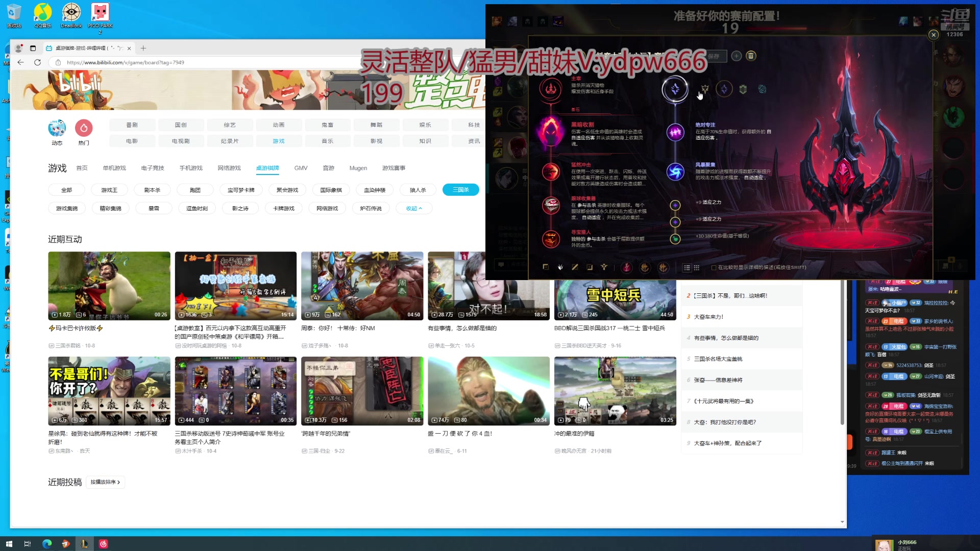Click the health scaling stat shard

click(675, 239)
